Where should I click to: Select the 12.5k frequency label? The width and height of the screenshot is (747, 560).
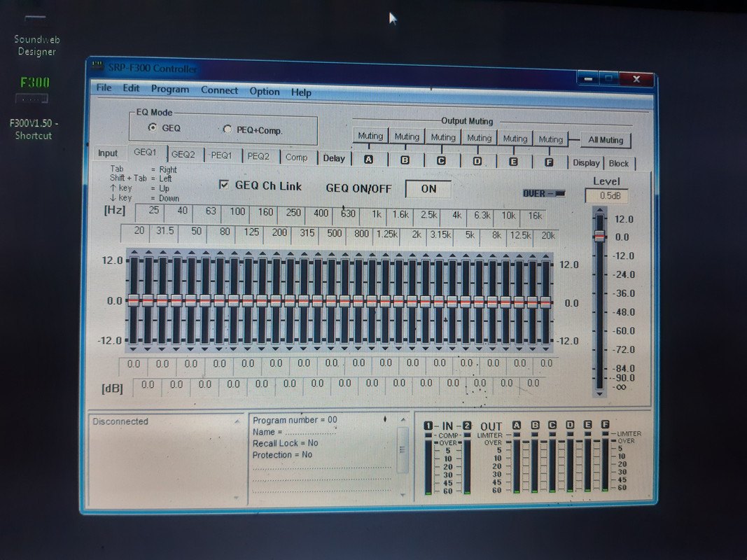click(x=520, y=235)
